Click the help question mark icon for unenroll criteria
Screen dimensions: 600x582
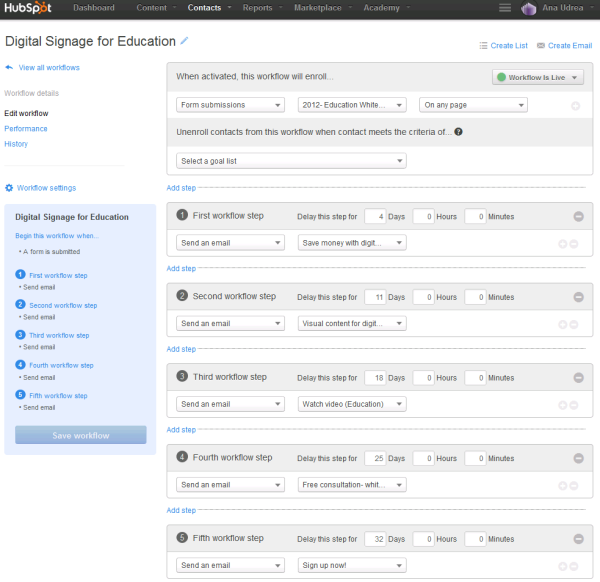(458, 131)
